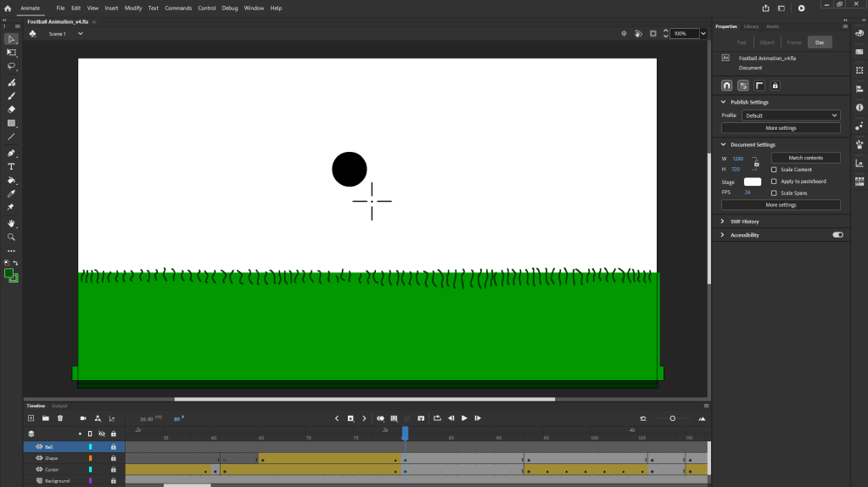Select the Eraser tool
The height and width of the screenshot is (487, 868).
(12, 109)
